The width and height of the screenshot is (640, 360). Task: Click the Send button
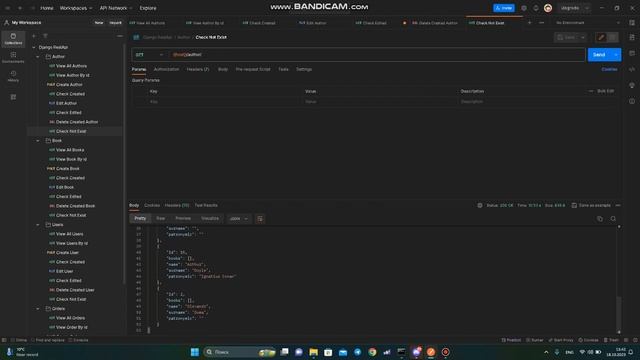coord(599,55)
